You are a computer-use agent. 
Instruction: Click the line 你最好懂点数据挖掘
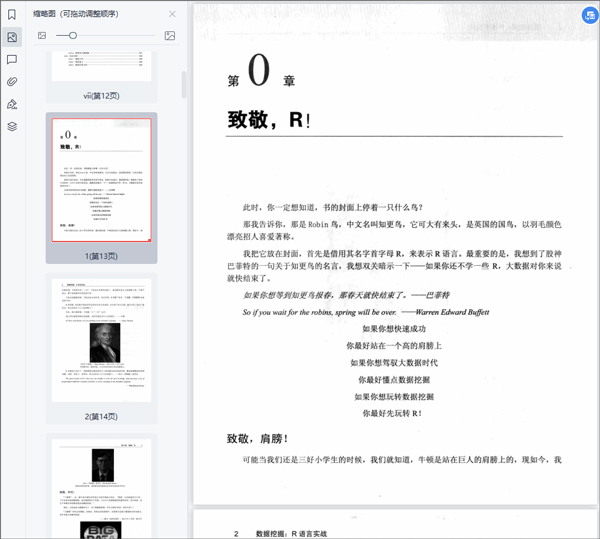coord(394,379)
